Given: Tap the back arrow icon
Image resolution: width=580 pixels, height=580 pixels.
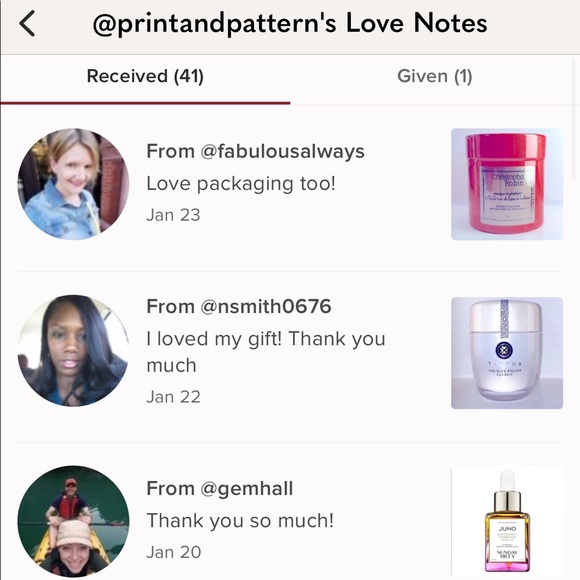Looking at the screenshot, I should tap(27, 23).
